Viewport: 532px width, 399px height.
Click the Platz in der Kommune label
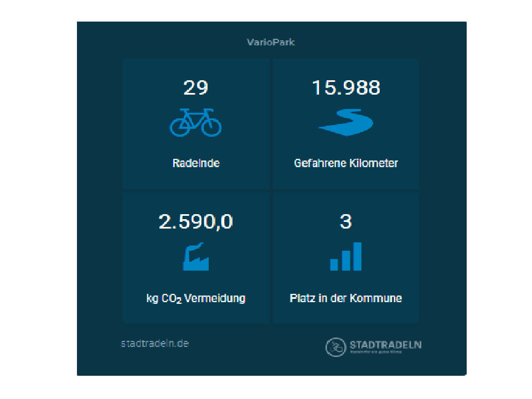click(x=346, y=298)
